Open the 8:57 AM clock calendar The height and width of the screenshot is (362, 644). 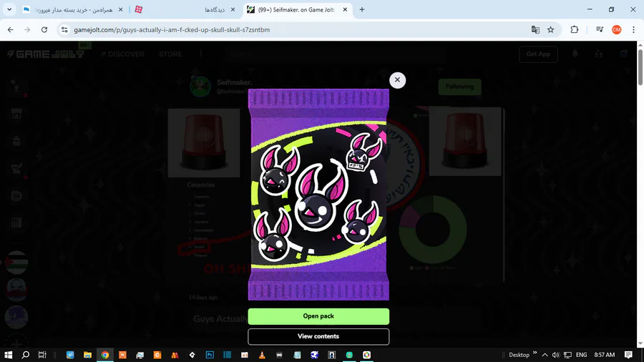click(604, 355)
